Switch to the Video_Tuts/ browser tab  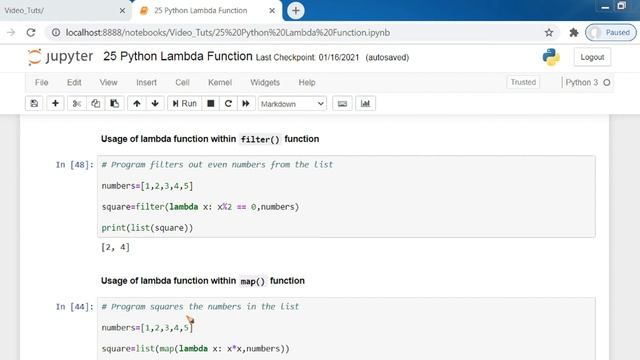point(61,11)
